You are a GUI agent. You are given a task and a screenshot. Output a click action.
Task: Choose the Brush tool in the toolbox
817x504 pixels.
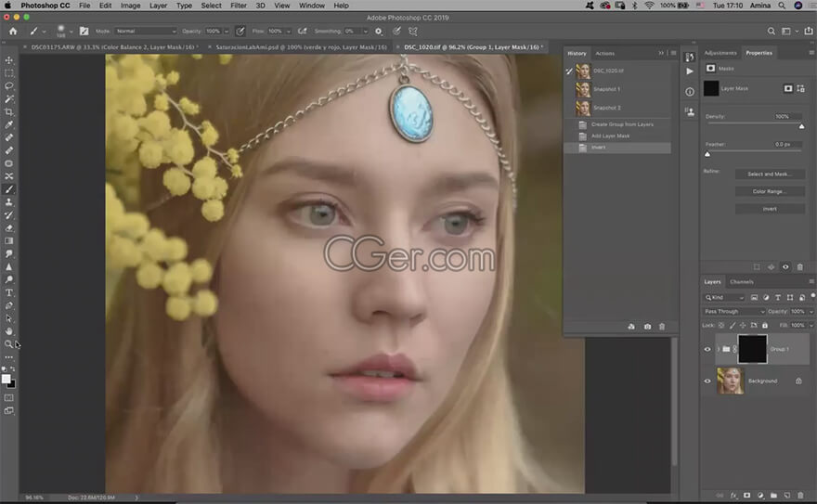9,189
